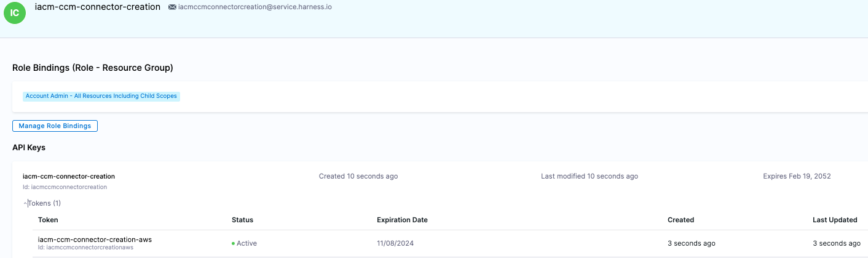This screenshot has width=868, height=258.
Task: Click the Expires Feb 19, 2052 text
Action: pos(797,176)
